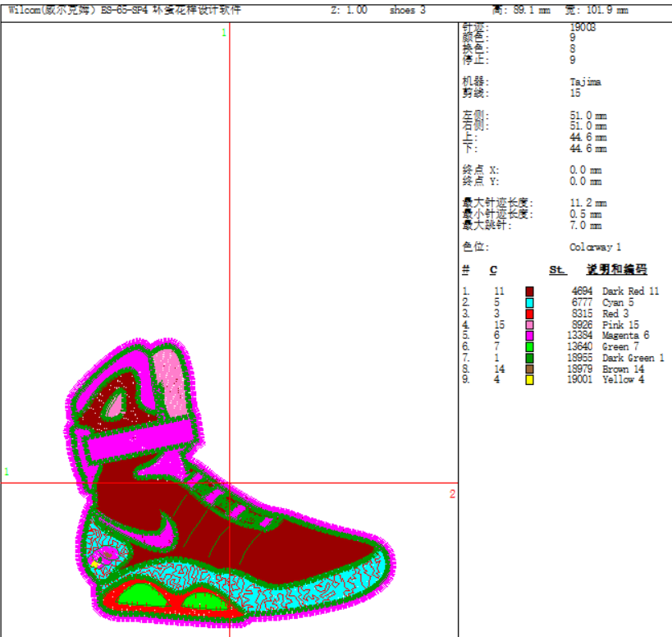Select the machine type 'Tajima'

click(x=585, y=82)
